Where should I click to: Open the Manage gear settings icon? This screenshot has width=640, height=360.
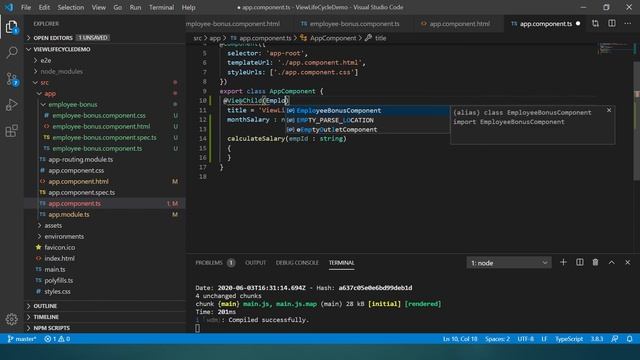click(x=11, y=319)
